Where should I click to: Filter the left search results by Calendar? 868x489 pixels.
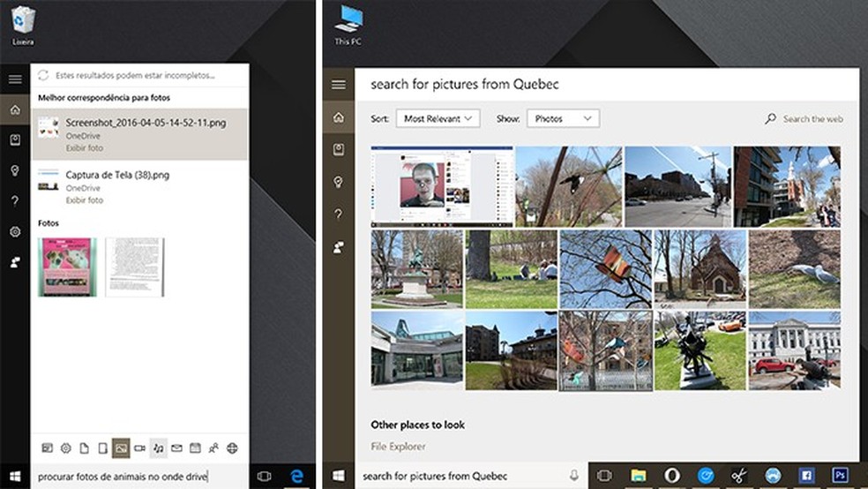coord(195,448)
